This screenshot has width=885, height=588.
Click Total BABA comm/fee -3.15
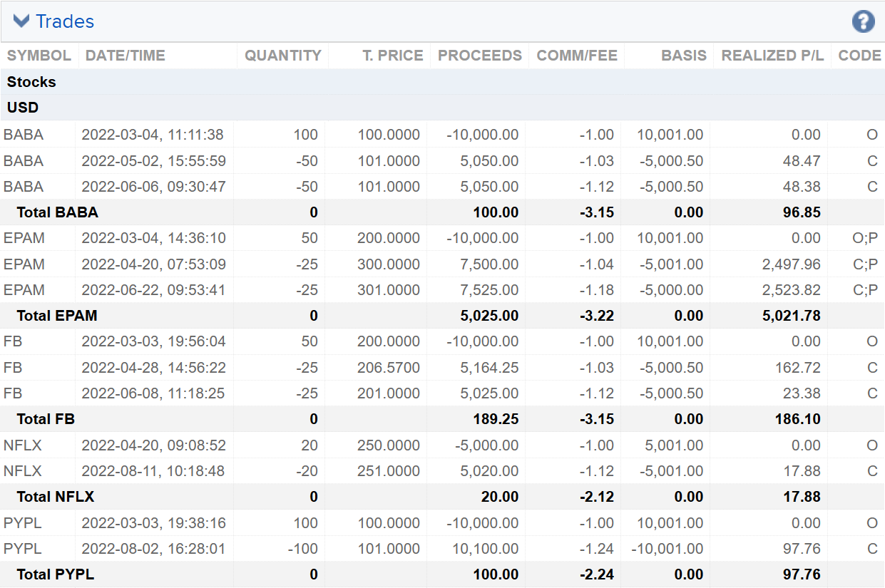point(597,212)
